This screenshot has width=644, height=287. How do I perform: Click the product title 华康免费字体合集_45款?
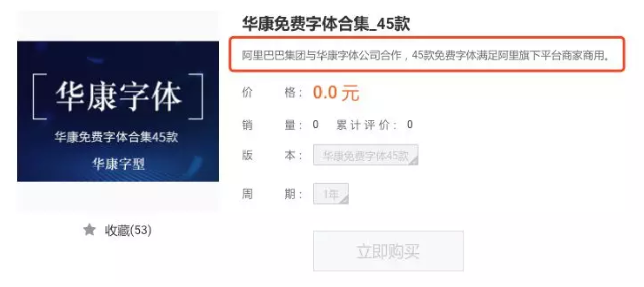click(326, 24)
